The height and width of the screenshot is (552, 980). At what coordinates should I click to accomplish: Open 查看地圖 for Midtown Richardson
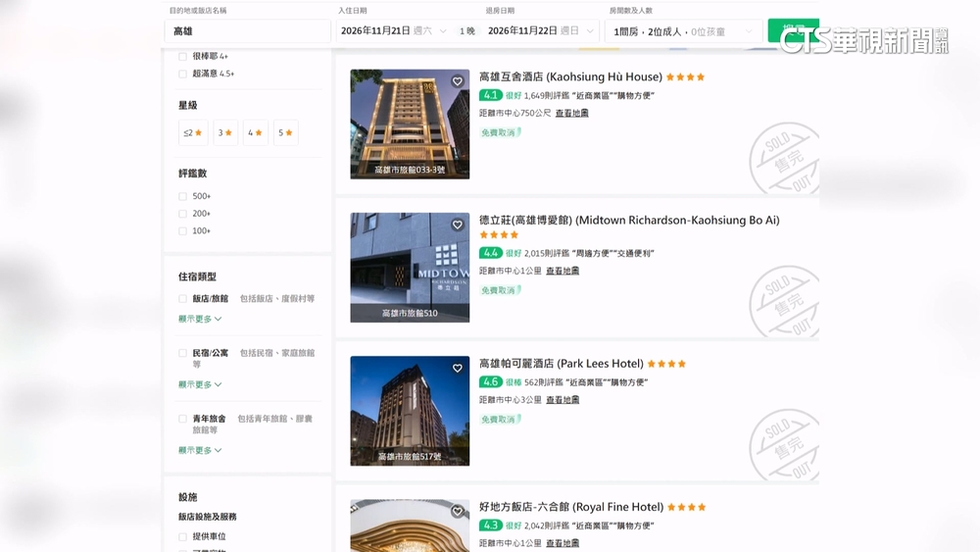pos(563,271)
